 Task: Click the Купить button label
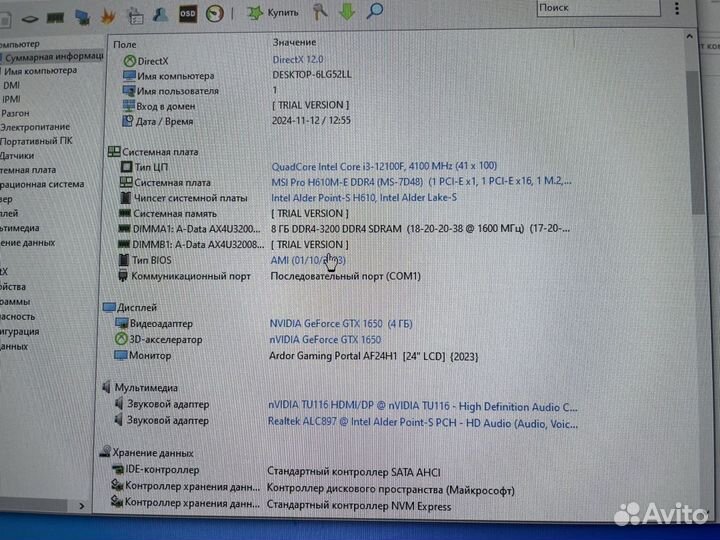pos(283,12)
